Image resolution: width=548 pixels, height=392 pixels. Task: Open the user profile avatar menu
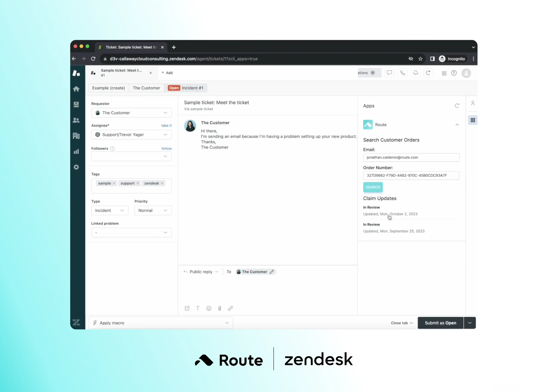[466, 73]
